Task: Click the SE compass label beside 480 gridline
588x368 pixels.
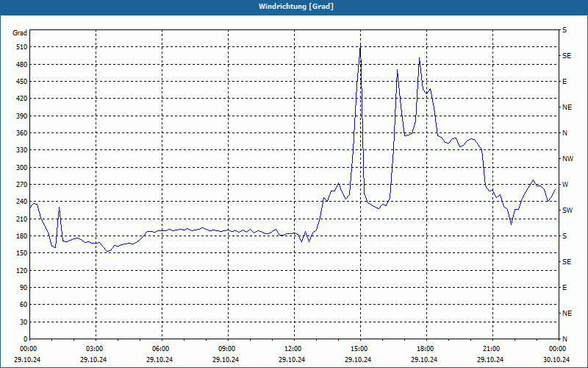Action: (x=567, y=56)
